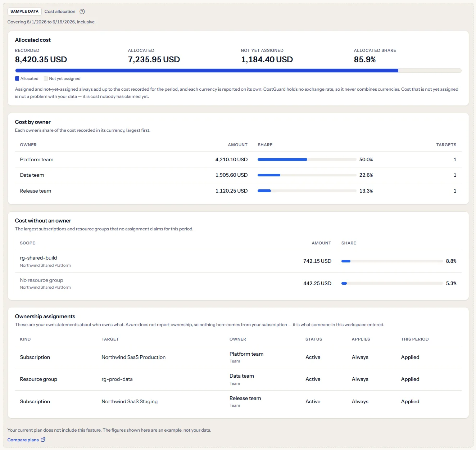Click the SCOPE column header
476x450 pixels.
click(x=28, y=243)
